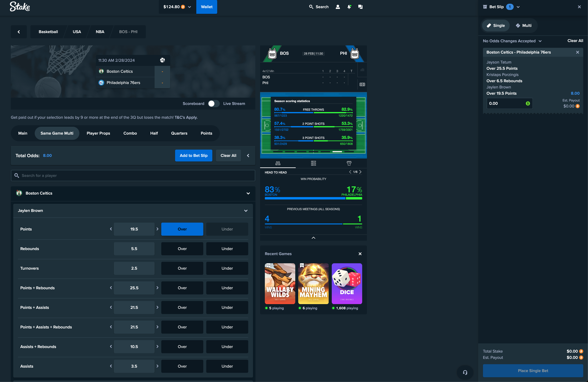Open No Odds Changes Accepted dropdown
The image size is (588, 382).
click(x=512, y=41)
